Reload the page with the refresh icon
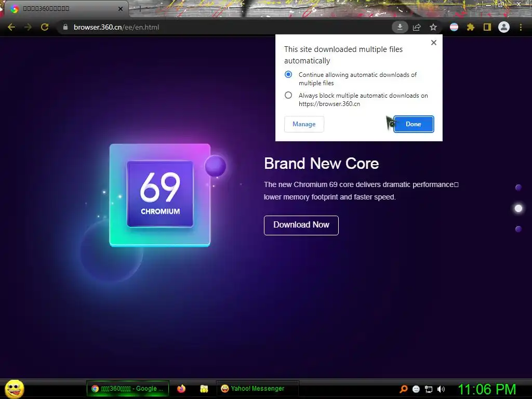 tap(45, 27)
